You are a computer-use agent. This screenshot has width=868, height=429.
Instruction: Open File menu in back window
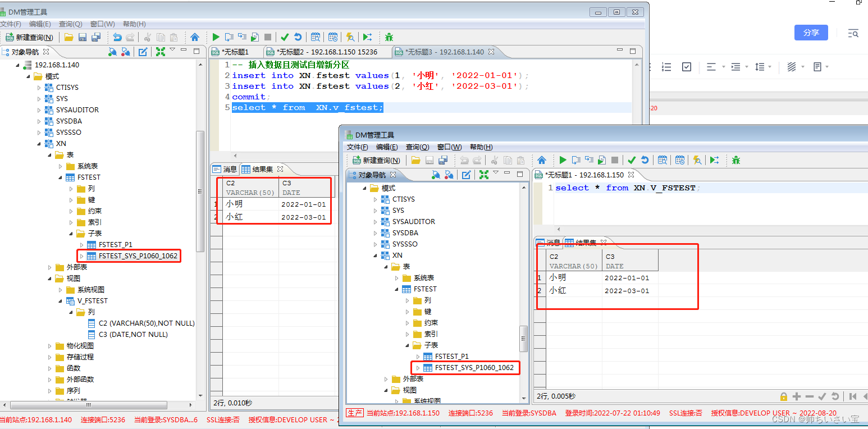click(11, 24)
